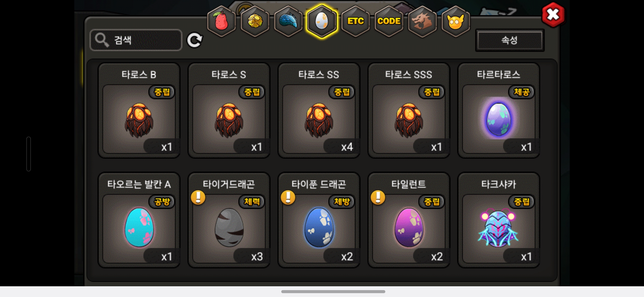Open the fruit food category tab
This screenshot has height=297, width=644.
pyautogui.click(x=222, y=21)
